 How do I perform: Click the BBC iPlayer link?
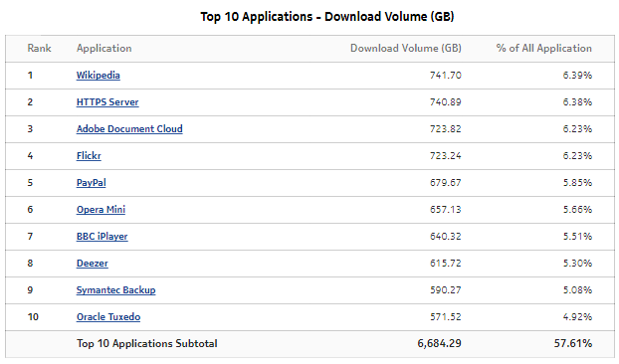(102, 237)
